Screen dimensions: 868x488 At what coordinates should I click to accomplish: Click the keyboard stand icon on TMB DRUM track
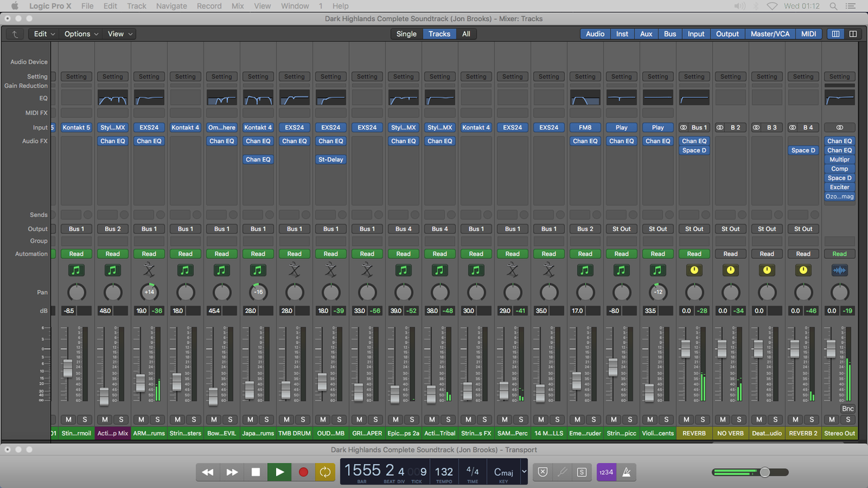294,270
